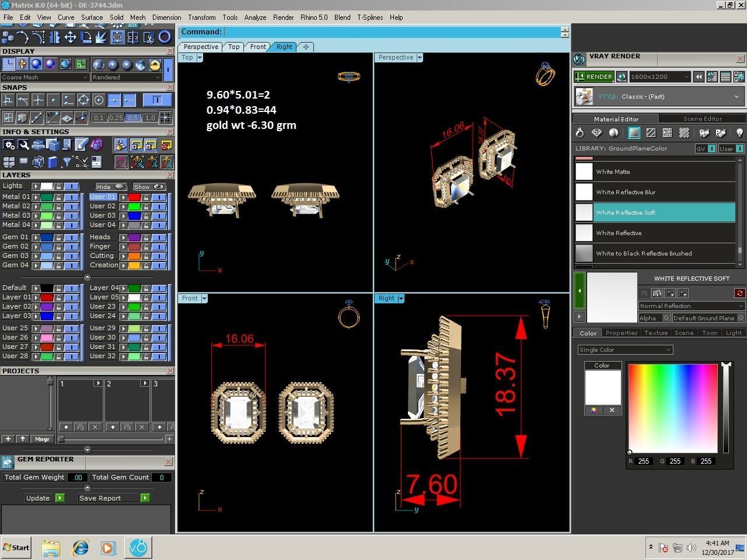Click the red refresh material icon
747x560 pixels.
coord(739,293)
